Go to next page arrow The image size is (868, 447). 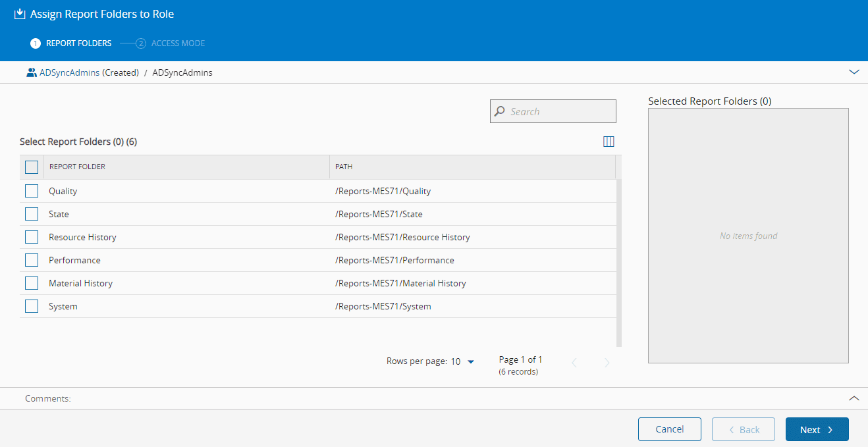click(607, 363)
